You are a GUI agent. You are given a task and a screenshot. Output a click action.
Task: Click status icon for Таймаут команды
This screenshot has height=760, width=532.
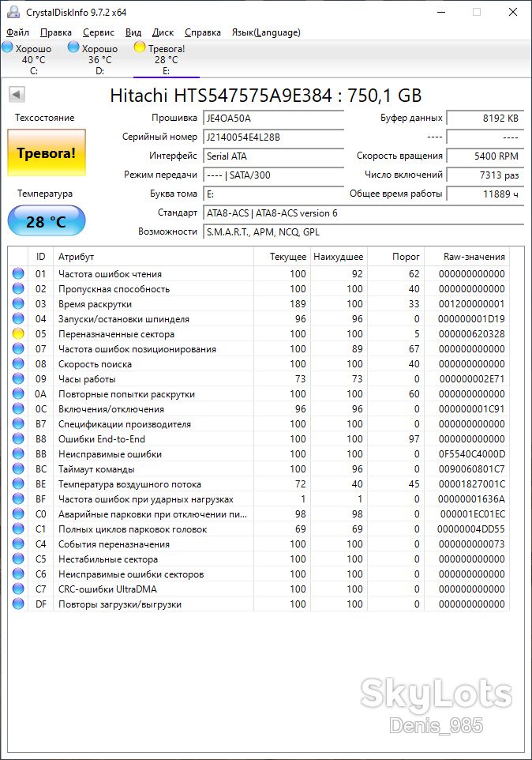click(x=18, y=468)
